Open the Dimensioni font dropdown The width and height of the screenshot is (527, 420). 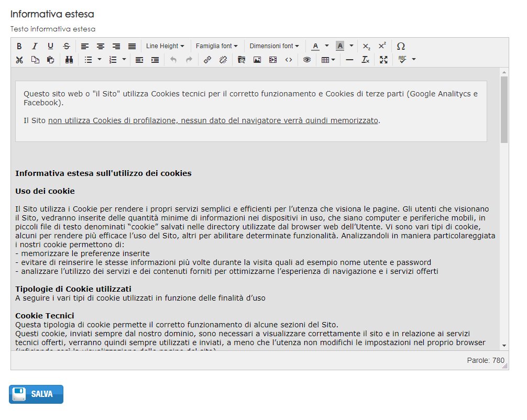click(275, 46)
